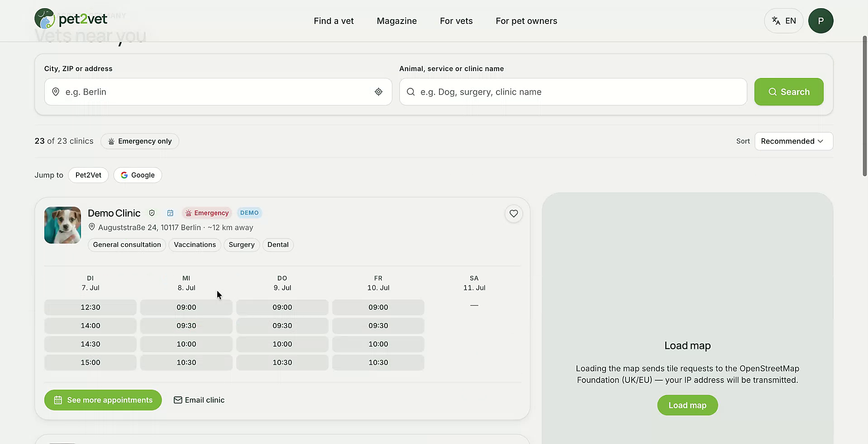Click the magnifier icon in clinic name field
Viewport: 868px width, 444px height.
point(410,92)
